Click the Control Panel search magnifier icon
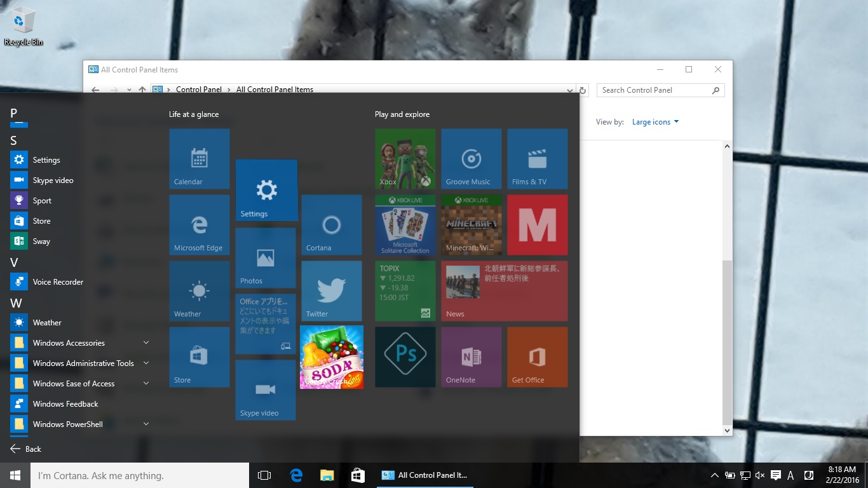 (716, 90)
